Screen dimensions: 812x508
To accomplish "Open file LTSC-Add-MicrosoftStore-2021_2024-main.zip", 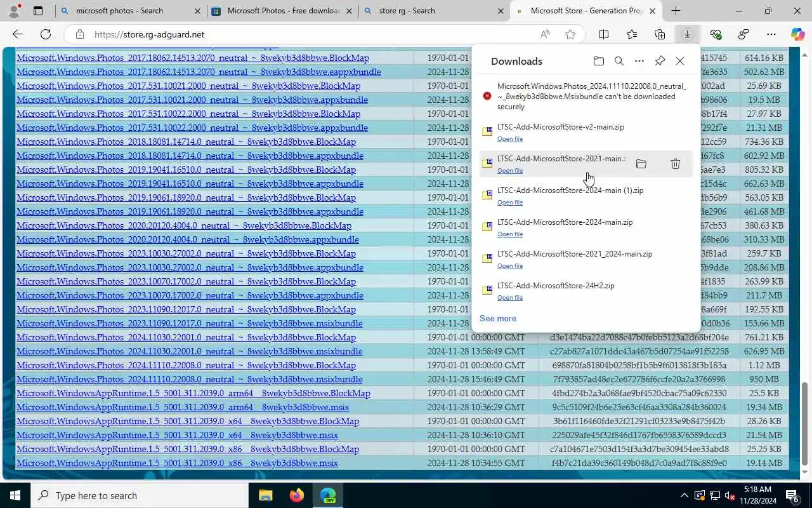I will pyautogui.click(x=510, y=266).
